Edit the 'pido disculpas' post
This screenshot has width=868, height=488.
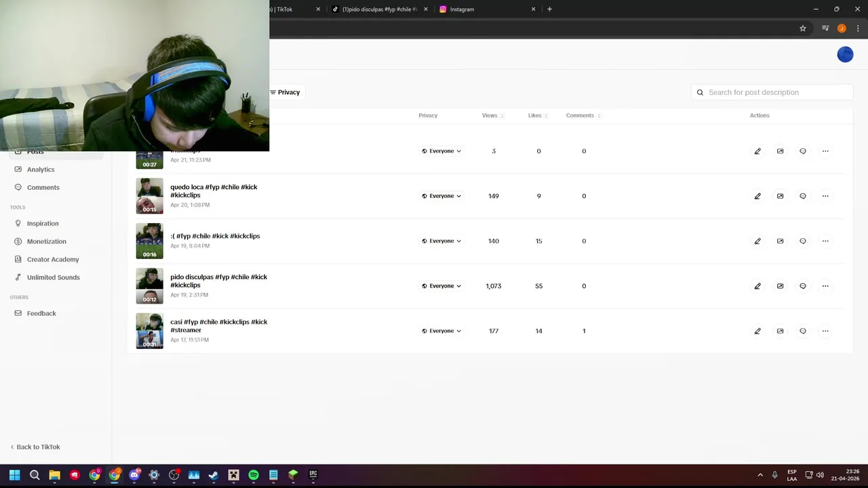click(x=757, y=286)
